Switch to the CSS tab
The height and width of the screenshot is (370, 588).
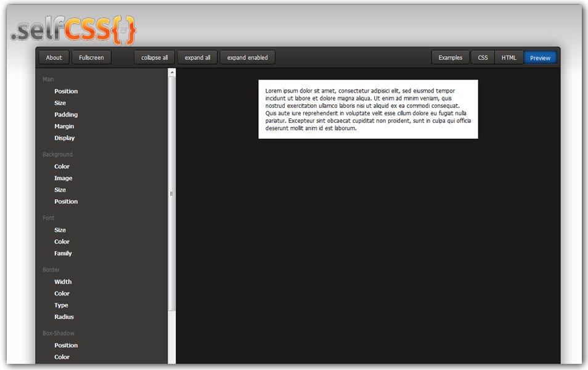coord(483,57)
